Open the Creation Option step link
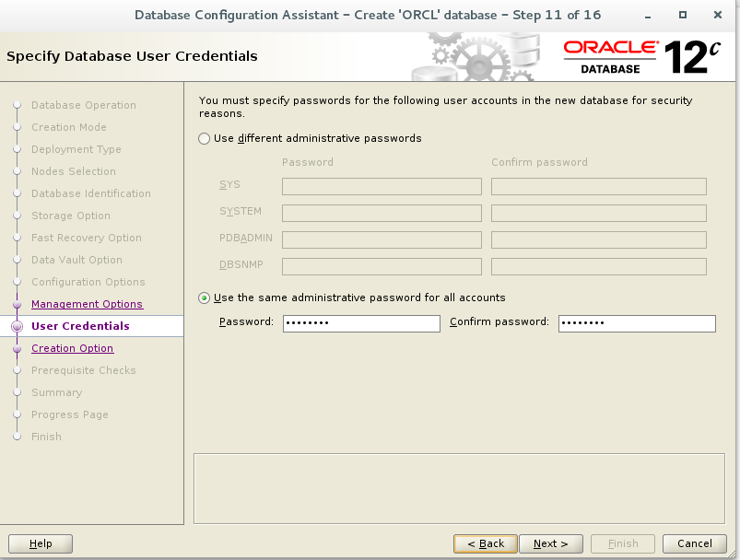The width and height of the screenshot is (740, 560). (72, 348)
